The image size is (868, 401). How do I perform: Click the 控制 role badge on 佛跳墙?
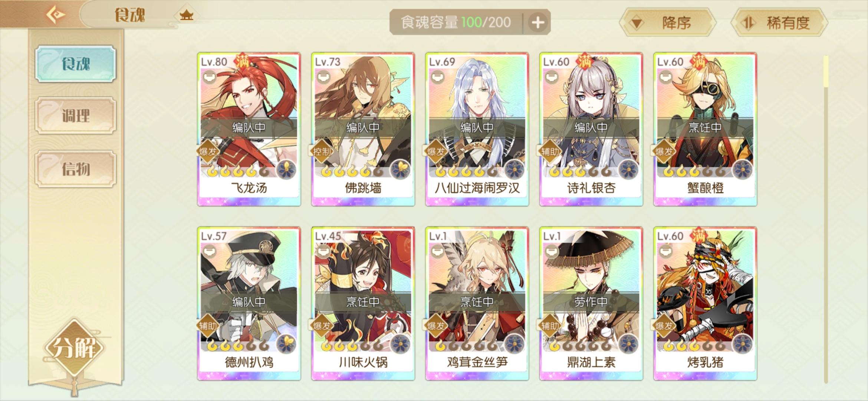click(321, 151)
